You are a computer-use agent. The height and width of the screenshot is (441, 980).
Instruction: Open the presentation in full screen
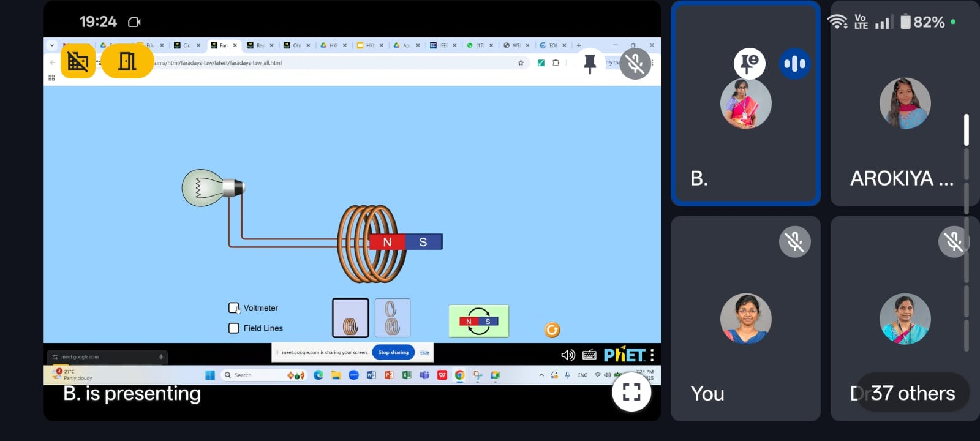point(631,391)
